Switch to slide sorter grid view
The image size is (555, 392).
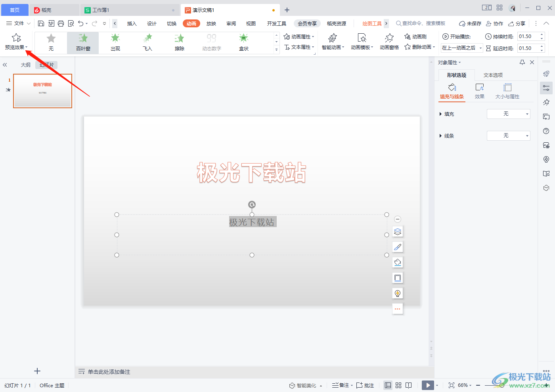pyautogui.click(x=398, y=385)
